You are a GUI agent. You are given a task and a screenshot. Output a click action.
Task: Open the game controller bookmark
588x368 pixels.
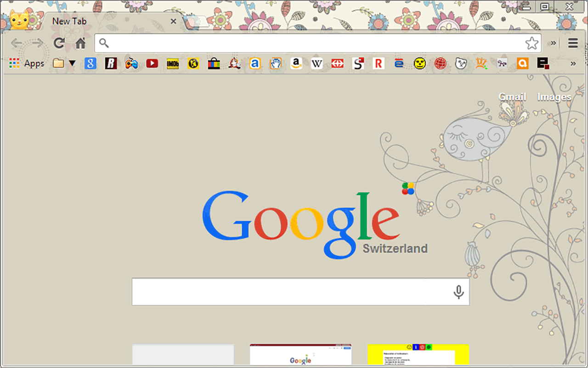click(x=132, y=63)
